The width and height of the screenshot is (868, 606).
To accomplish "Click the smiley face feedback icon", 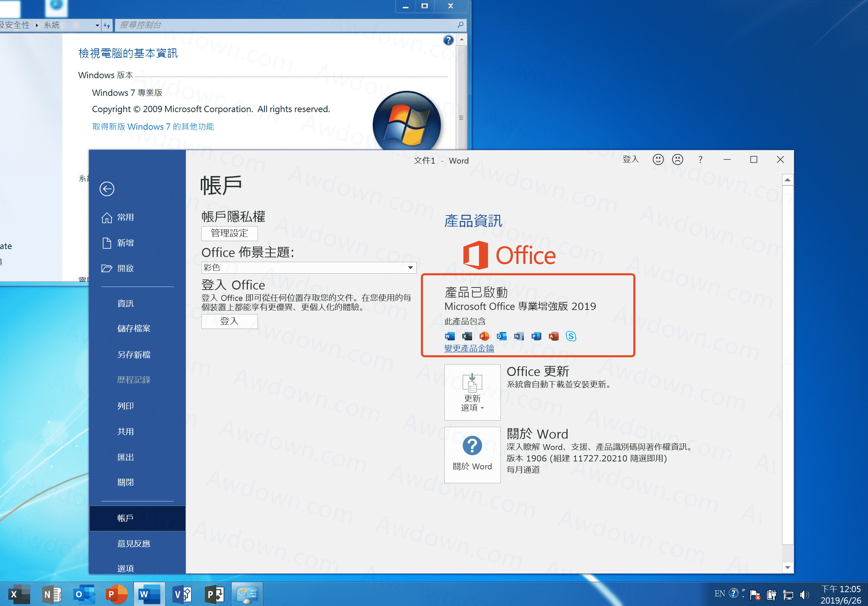I will point(658,159).
